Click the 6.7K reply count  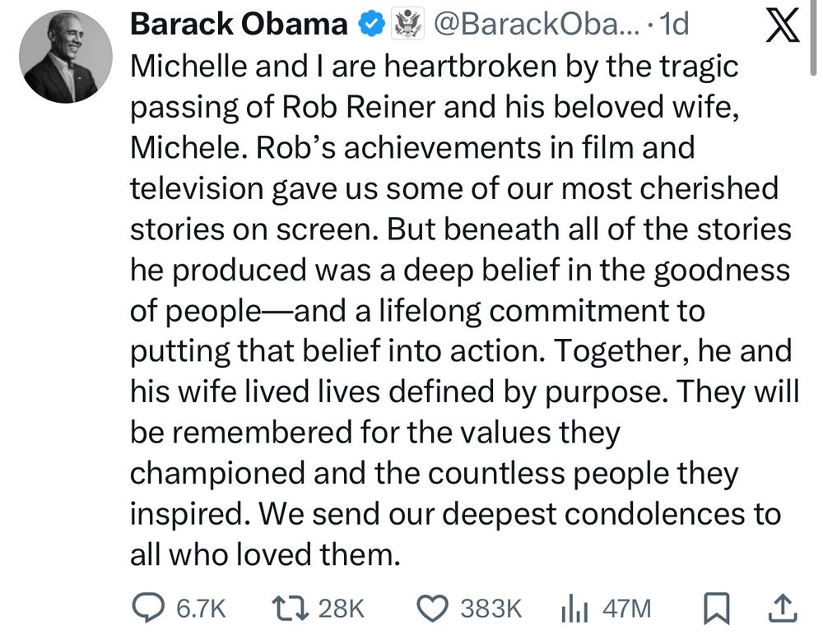click(201, 609)
